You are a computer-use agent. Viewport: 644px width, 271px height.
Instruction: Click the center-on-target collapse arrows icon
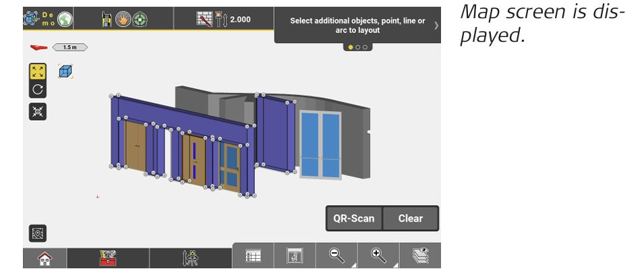[x=38, y=112]
